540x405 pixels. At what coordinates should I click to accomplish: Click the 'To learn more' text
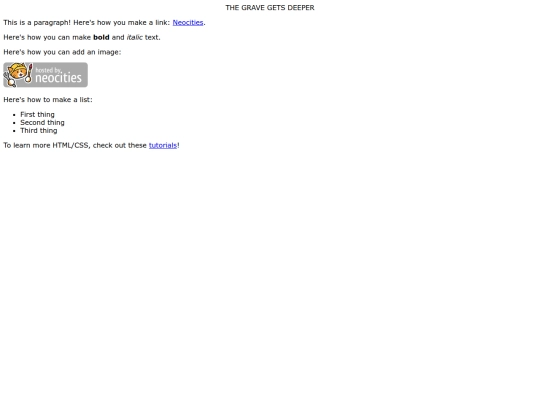27,145
